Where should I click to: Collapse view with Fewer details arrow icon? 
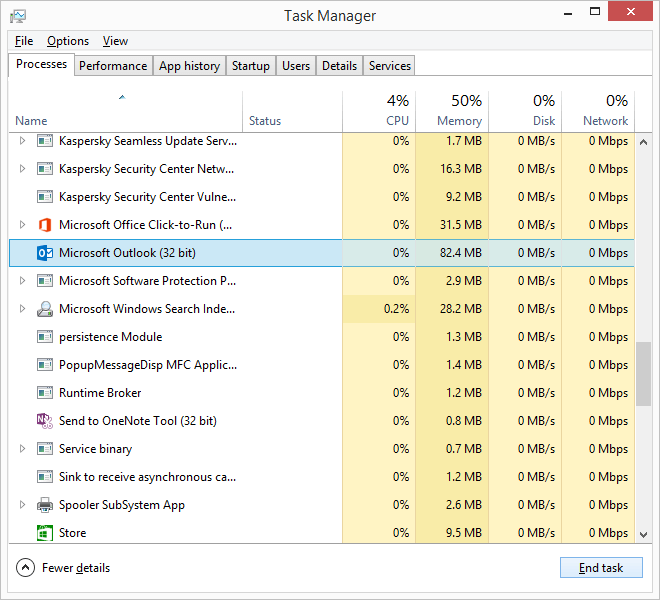pyautogui.click(x=25, y=568)
